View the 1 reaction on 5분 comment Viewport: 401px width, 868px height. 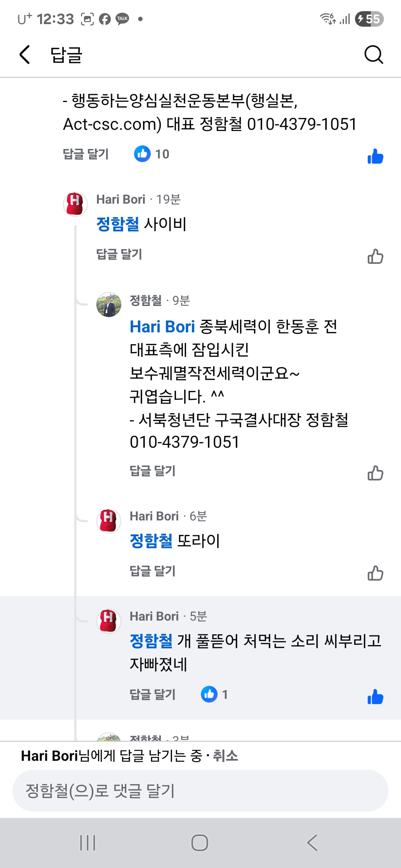215,694
